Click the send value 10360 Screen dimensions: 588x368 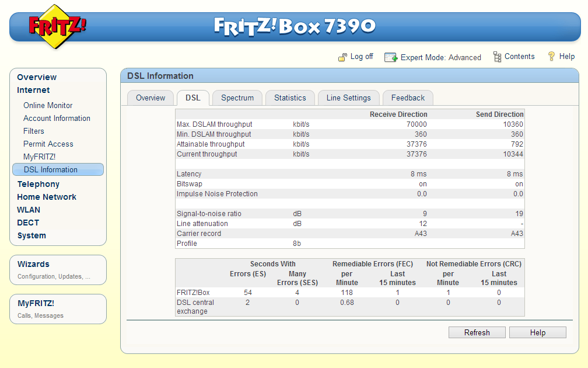pyautogui.click(x=513, y=124)
